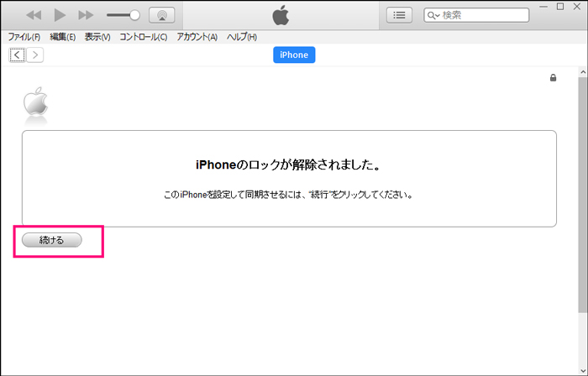The width and height of the screenshot is (588, 376).
Task: Open the 表示(V) menu
Action: (97, 37)
